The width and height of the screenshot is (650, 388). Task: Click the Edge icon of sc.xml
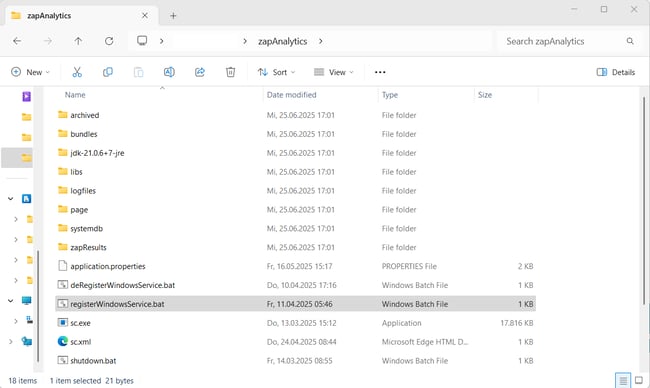(63, 342)
